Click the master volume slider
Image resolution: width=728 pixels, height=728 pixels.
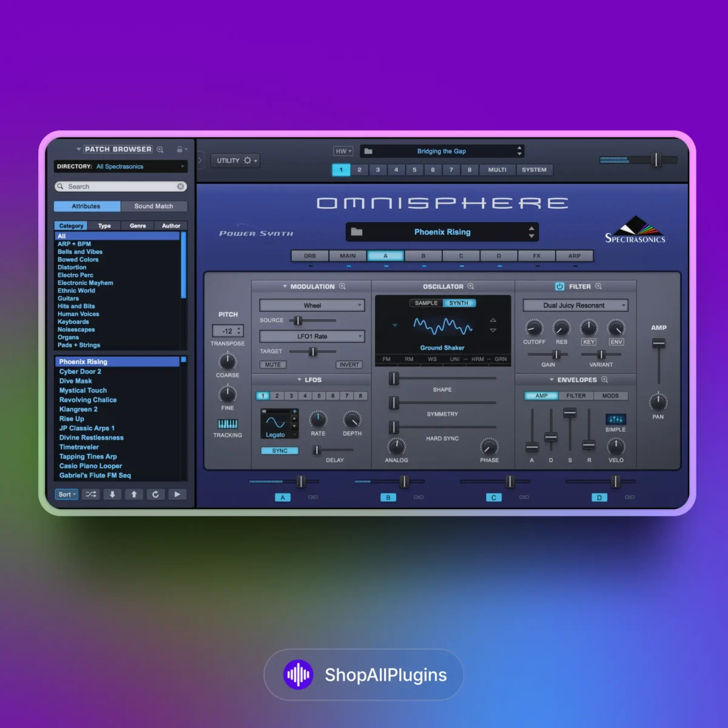point(638,160)
